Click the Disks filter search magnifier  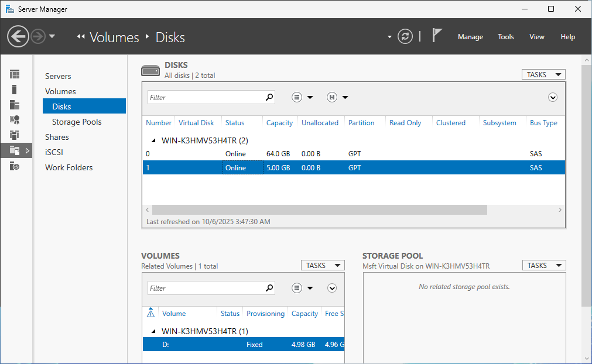(x=269, y=97)
